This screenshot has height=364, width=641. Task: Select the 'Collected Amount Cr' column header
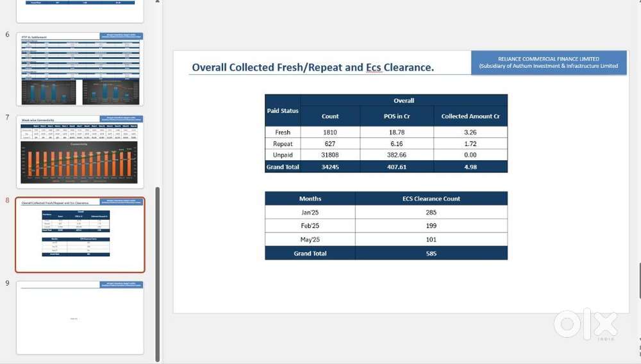[x=470, y=117]
